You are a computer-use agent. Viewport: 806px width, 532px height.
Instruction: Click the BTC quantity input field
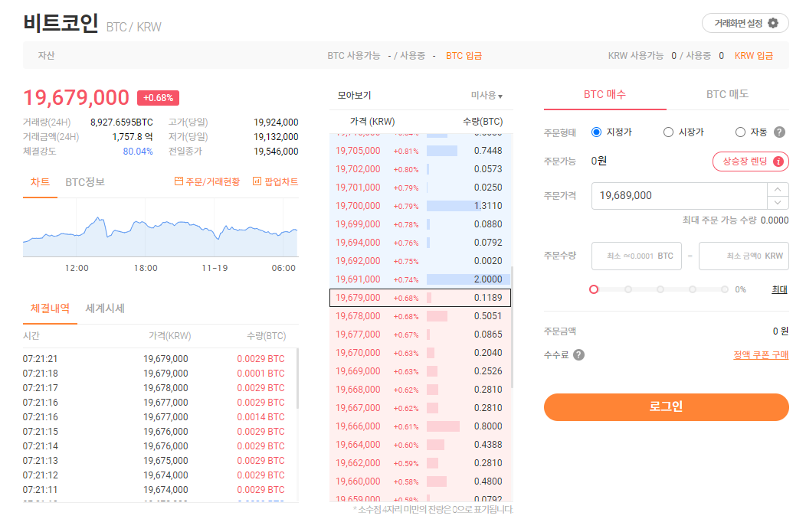pos(637,256)
